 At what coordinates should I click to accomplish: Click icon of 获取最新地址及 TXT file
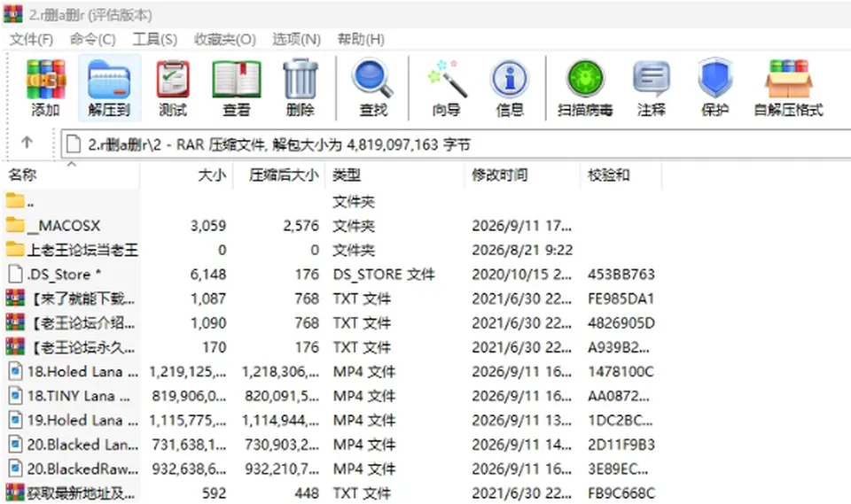(15, 492)
